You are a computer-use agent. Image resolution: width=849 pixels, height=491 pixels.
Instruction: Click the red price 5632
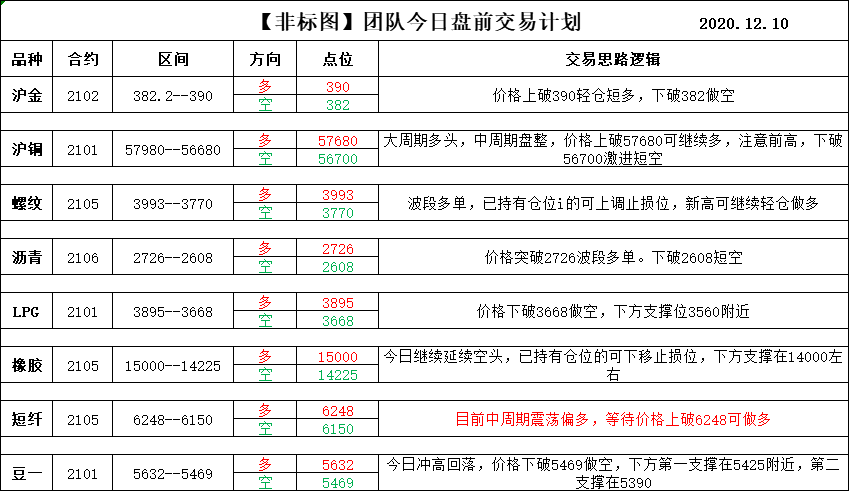click(x=338, y=464)
